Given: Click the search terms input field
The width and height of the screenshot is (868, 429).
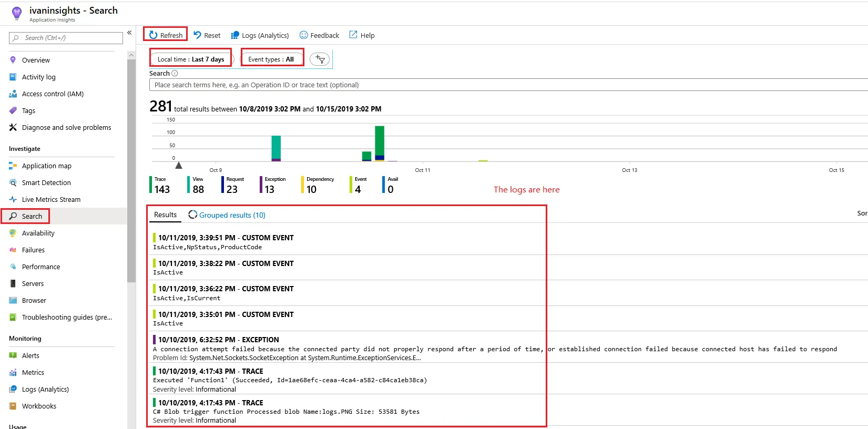Looking at the screenshot, I should point(508,85).
